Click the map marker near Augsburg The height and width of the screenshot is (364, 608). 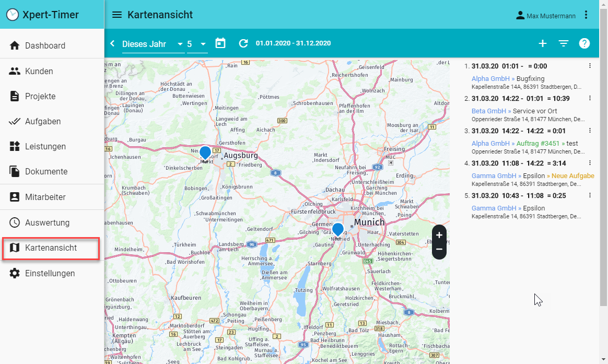click(x=205, y=152)
